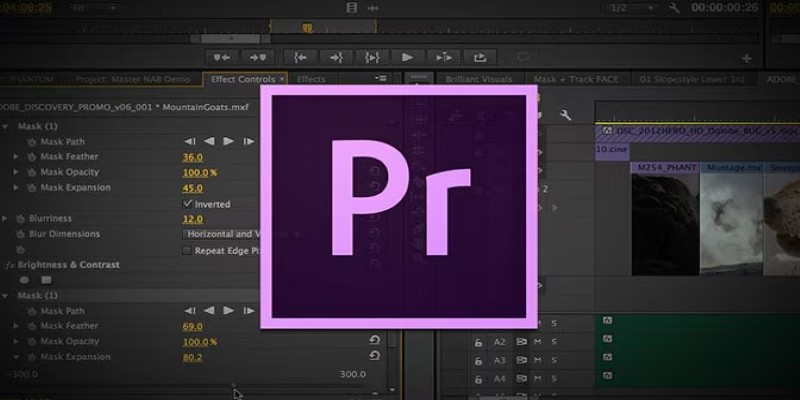This screenshot has height=400, width=800.
Task: Toggle stopwatch for Blurriness
Action: click(20, 219)
